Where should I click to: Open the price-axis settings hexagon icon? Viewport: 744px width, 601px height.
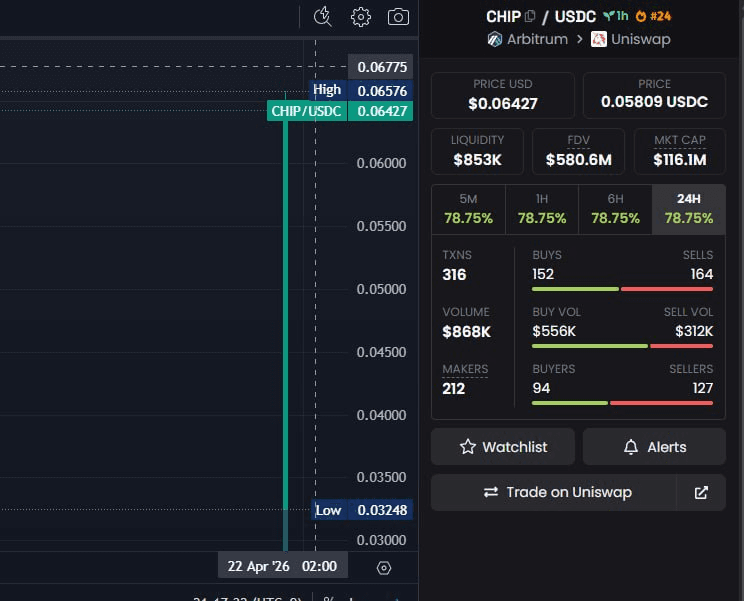pyautogui.click(x=384, y=568)
